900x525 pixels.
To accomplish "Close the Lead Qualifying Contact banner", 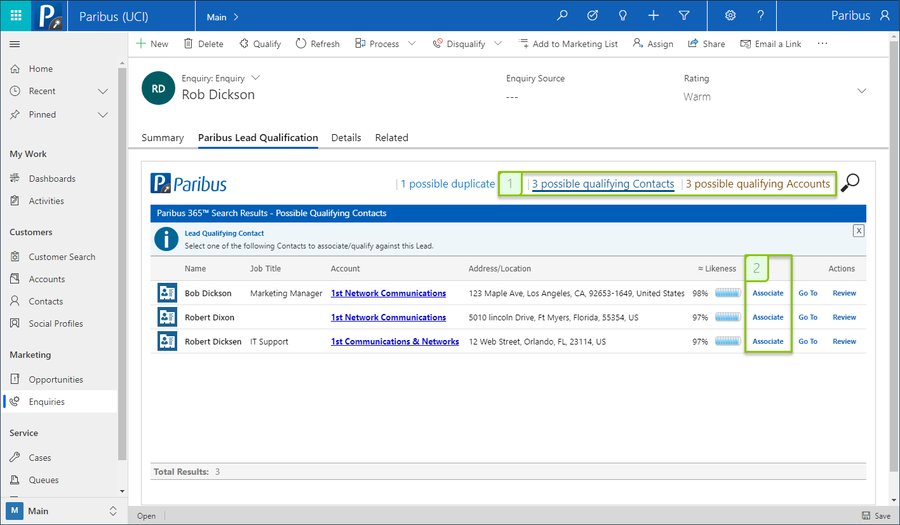I will (x=858, y=231).
